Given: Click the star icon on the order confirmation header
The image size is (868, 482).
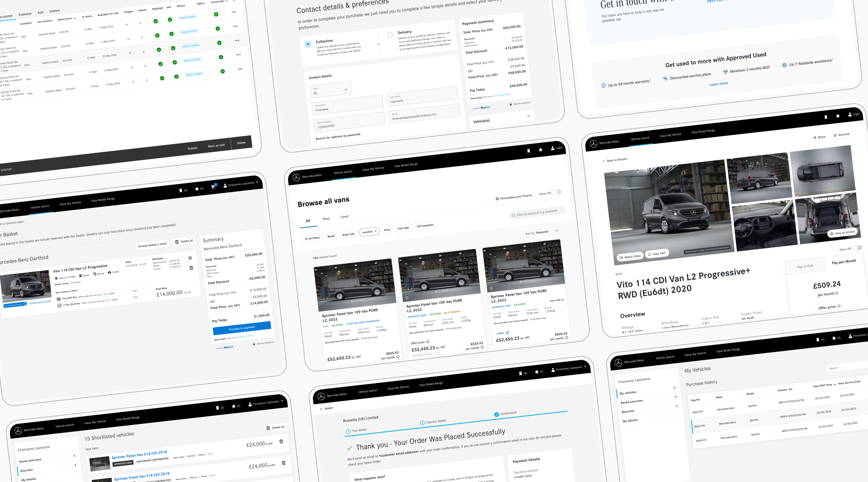Looking at the screenshot, I should [x=537, y=372].
